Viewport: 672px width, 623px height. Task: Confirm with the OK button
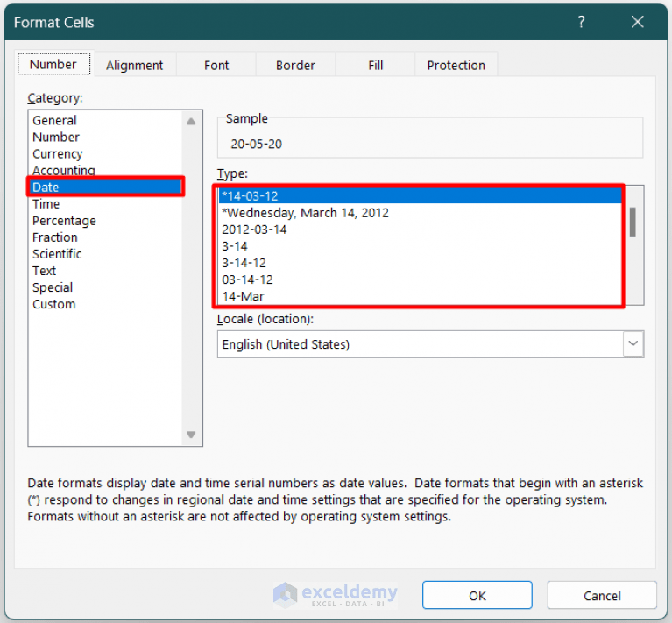(x=477, y=595)
